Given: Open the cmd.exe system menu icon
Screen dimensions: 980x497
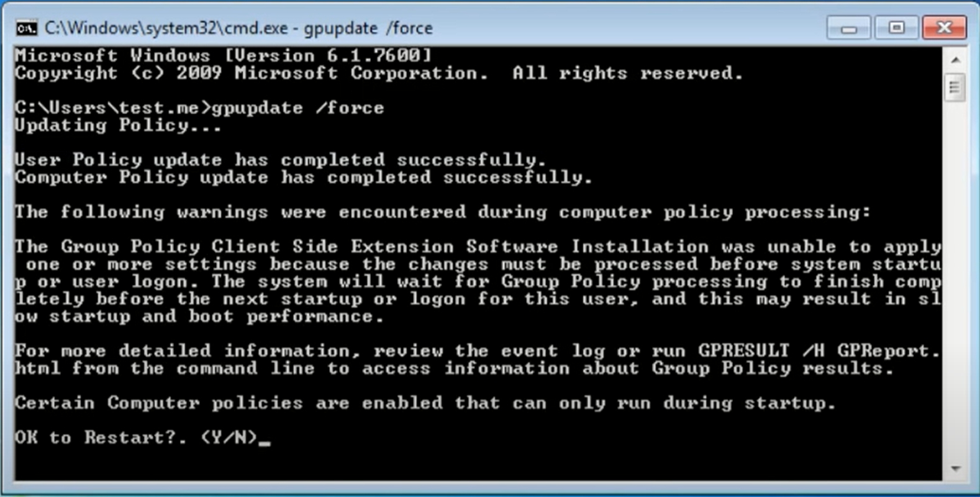Looking at the screenshot, I should [26, 28].
